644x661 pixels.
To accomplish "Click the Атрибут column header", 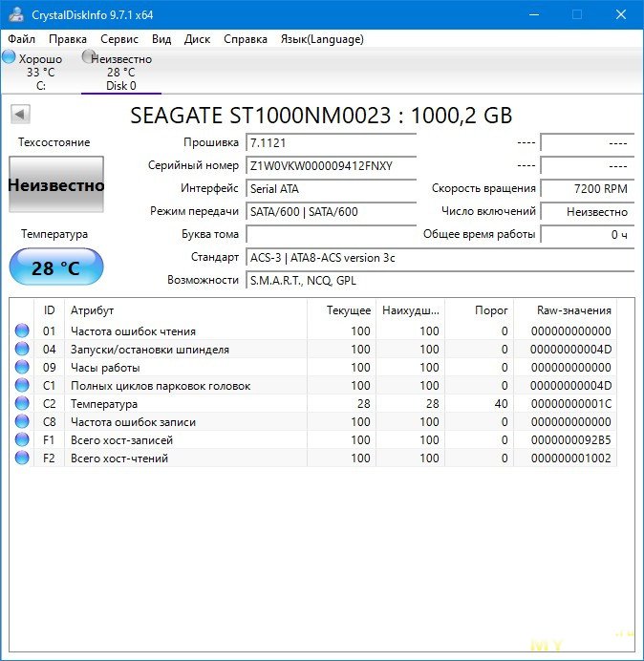I will pos(92,310).
